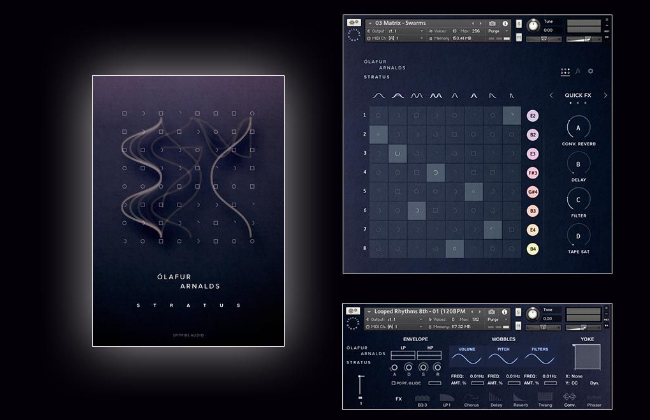This screenshot has width=650, height=420.
Task: Click the Tape Sat knob D
Action: coord(578,236)
